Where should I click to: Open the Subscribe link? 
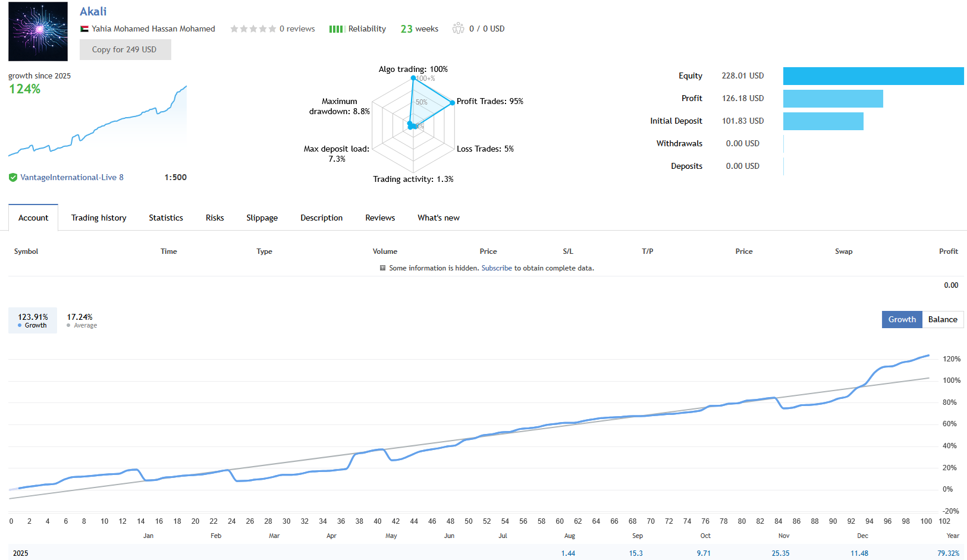coord(497,268)
